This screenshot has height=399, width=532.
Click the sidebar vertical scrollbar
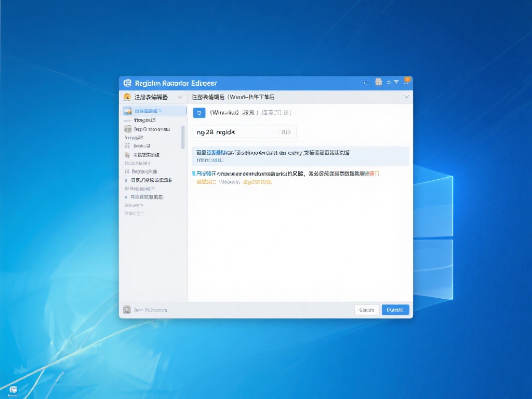(182, 137)
